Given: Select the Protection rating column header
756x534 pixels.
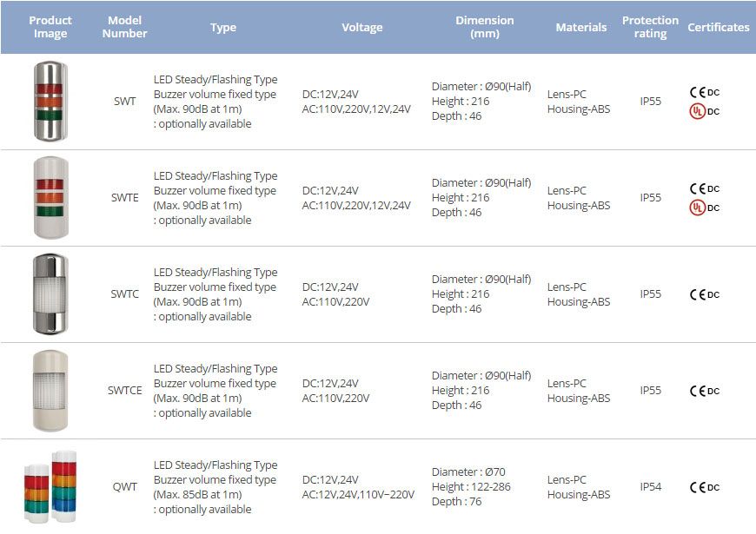Looking at the screenshot, I should coord(650,27).
